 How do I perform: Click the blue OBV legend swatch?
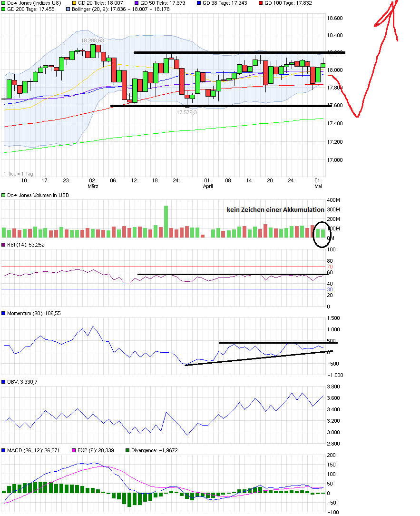pos(4,382)
